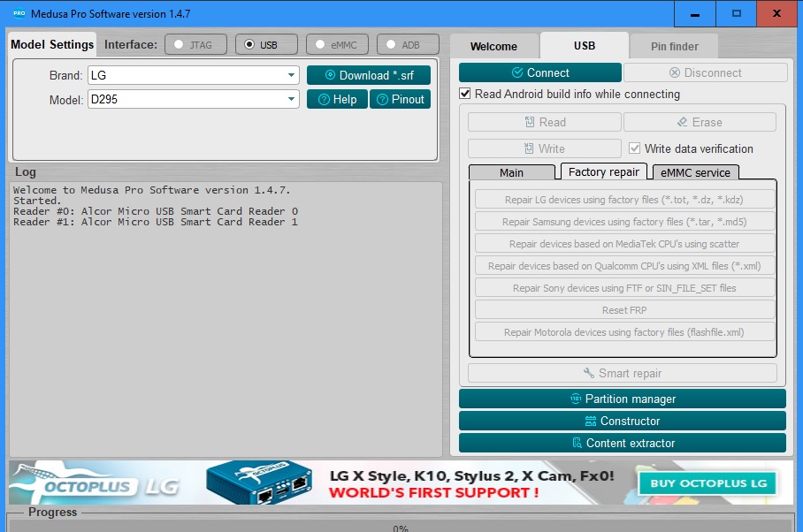Open the Model dropdown showing D295
This screenshot has height=532, width=803.
pyautogui.click(x=194, y=99)
